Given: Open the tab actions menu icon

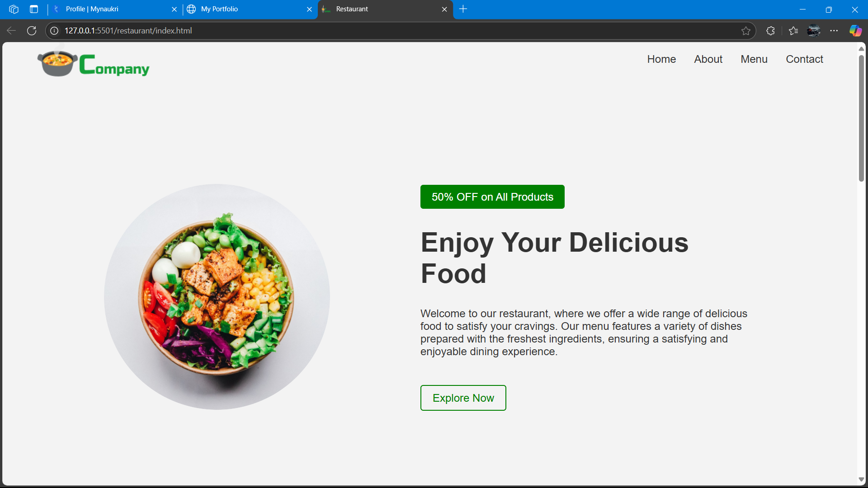Looking at the screenshot, I should coord(34,9).
